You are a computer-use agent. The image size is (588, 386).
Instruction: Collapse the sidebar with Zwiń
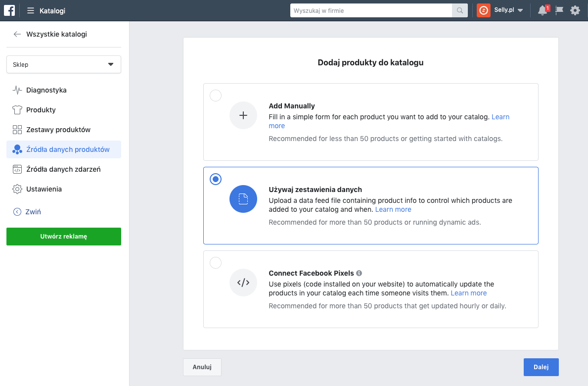click(27, 212)
